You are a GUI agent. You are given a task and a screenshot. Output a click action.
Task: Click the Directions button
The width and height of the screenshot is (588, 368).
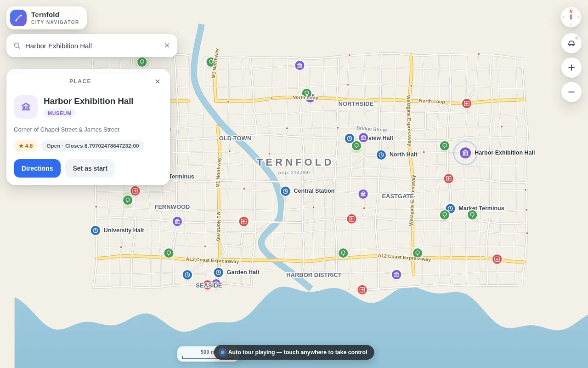pyautogui.click(x=37, y=168)
